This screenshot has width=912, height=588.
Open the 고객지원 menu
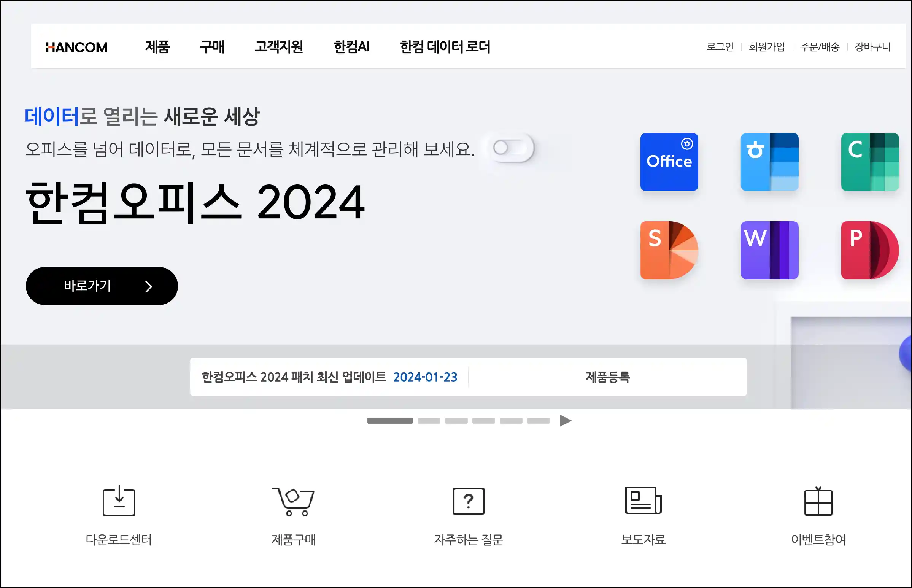(279, 47)
